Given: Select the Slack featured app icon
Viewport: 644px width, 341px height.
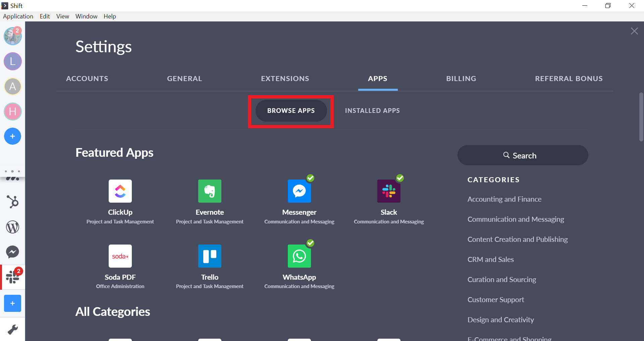Looking at the screenshot, I should (389, 191).
